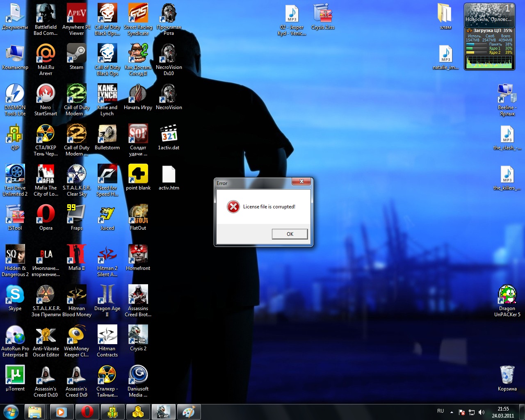Select the FlatOut shortcut
Image resolution: width=525 pixels, height=420 pixels.
pos(138,217)
